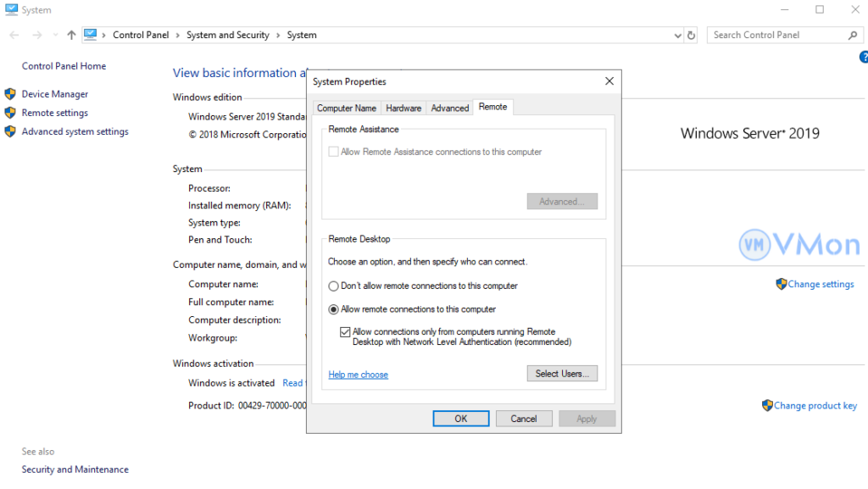Click the Back navigation arrow
The height and width of the screenshot is (489, 868).
coord(14,36)
